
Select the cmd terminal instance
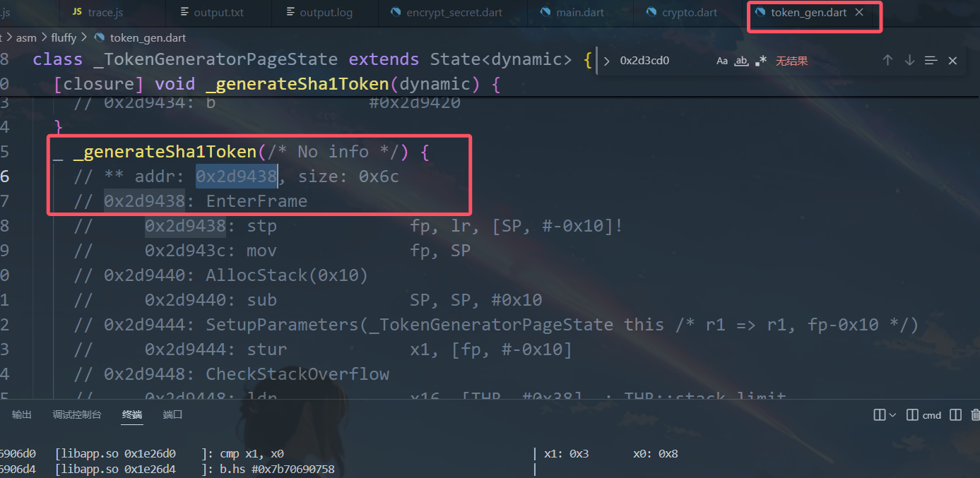pos(924,415)
